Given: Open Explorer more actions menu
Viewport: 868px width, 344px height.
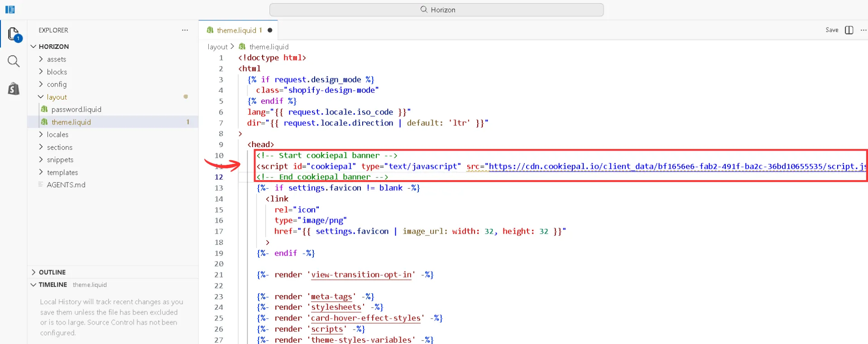Looking at the screenshot, I should pos(185,30).
